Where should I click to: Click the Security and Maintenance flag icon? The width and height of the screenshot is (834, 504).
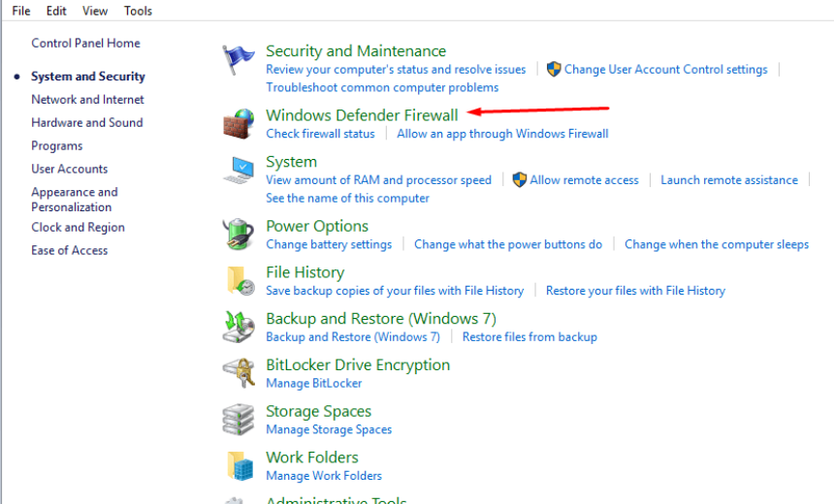239,59
